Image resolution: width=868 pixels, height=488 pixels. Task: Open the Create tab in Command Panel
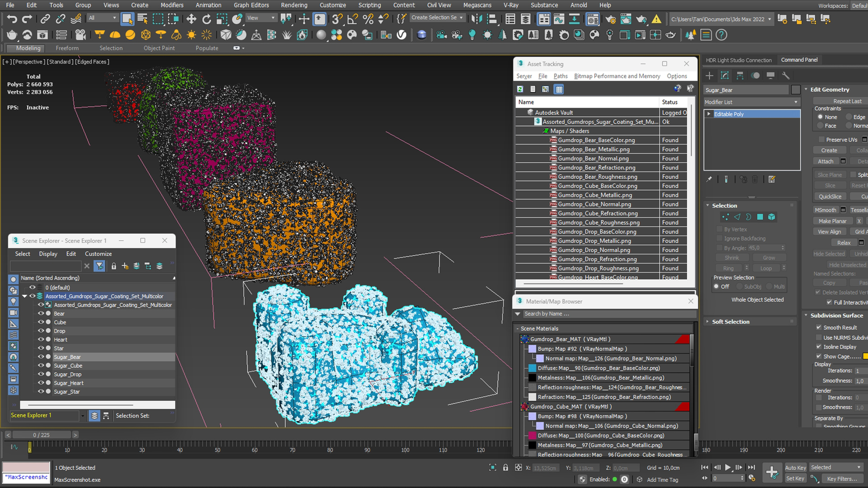(x=709, y=75)
